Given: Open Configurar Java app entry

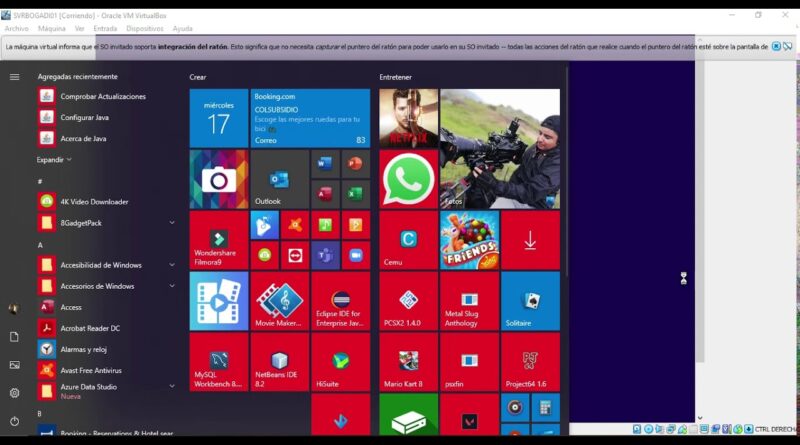Looking at the screenshot, I should coord(106,117).
